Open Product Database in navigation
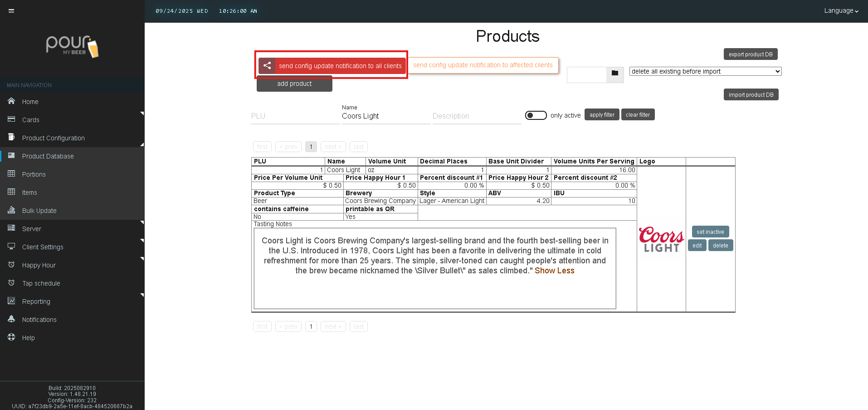The image size is (868, 410). pos(48,156)
